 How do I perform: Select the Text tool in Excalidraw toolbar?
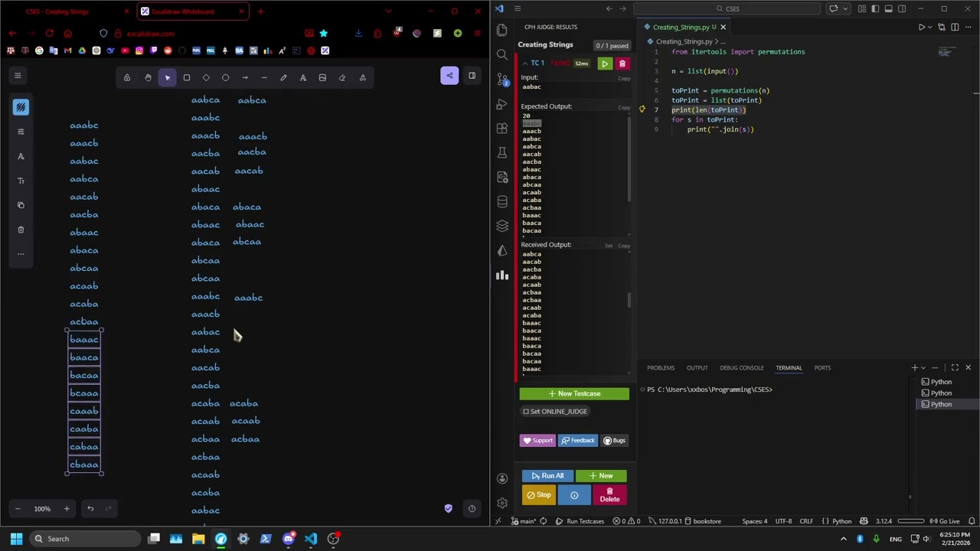tap(303, 77)
